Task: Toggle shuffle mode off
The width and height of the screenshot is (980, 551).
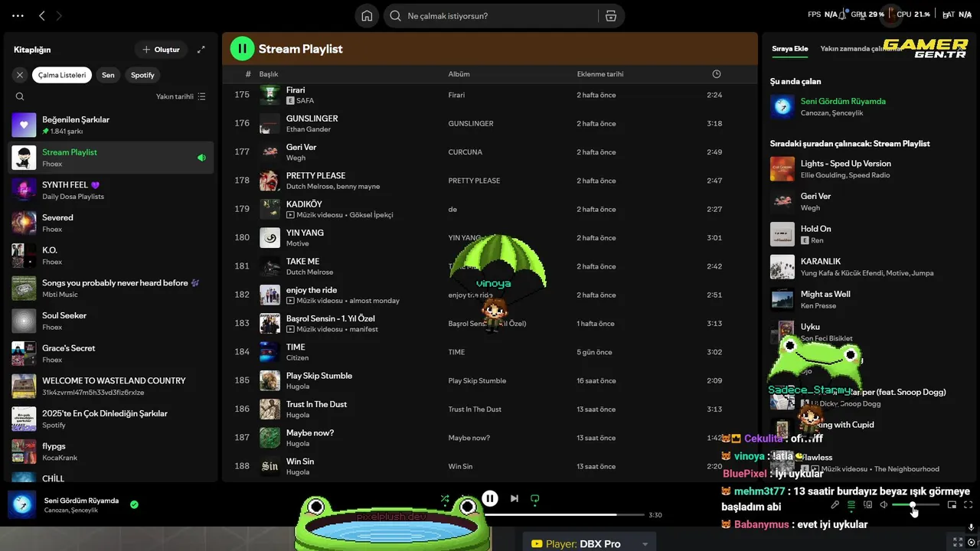Action: tap(445, 498)
